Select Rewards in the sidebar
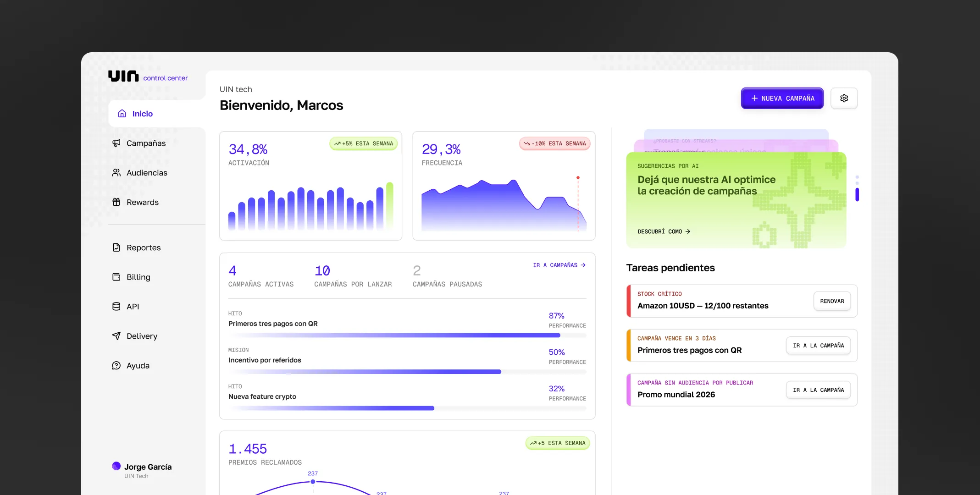The width and height of the screenshot is (980, 495). click(x=143, y=202)
